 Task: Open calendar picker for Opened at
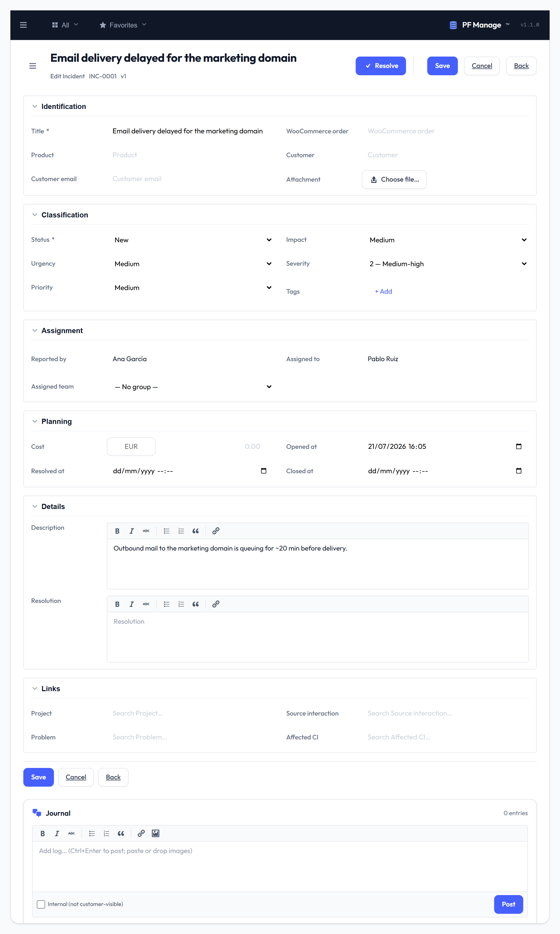519,446
